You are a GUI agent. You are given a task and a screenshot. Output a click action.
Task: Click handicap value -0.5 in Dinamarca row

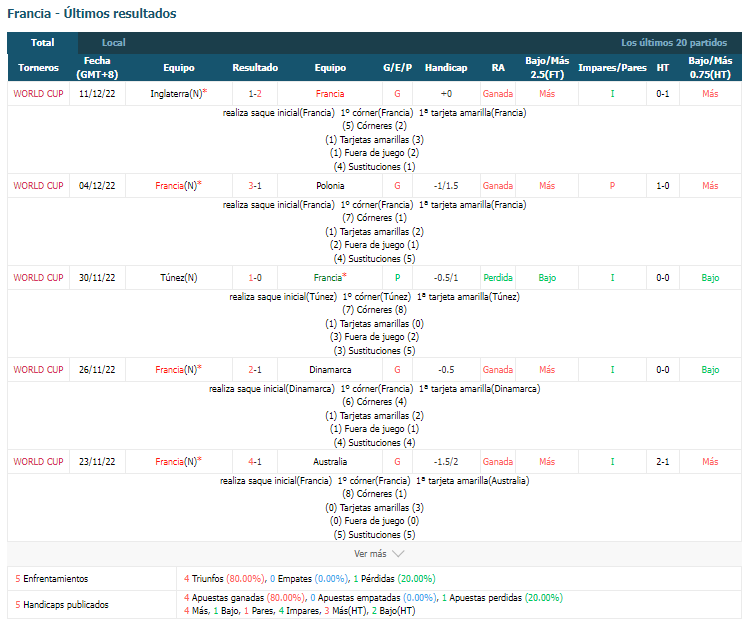click(446, 370)
